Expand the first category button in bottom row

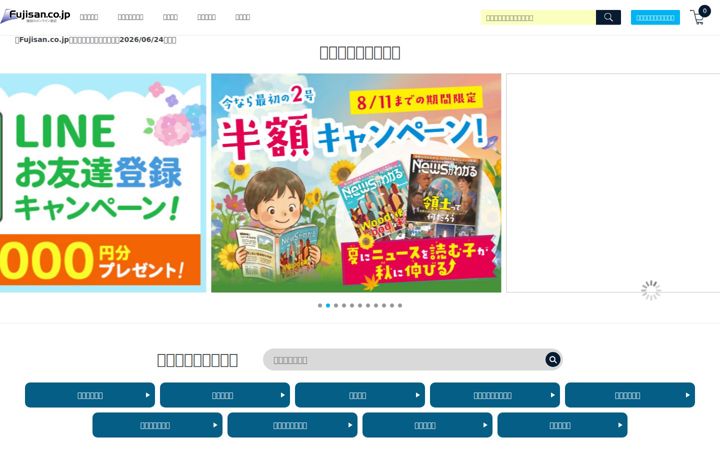[x=158, y=425]
